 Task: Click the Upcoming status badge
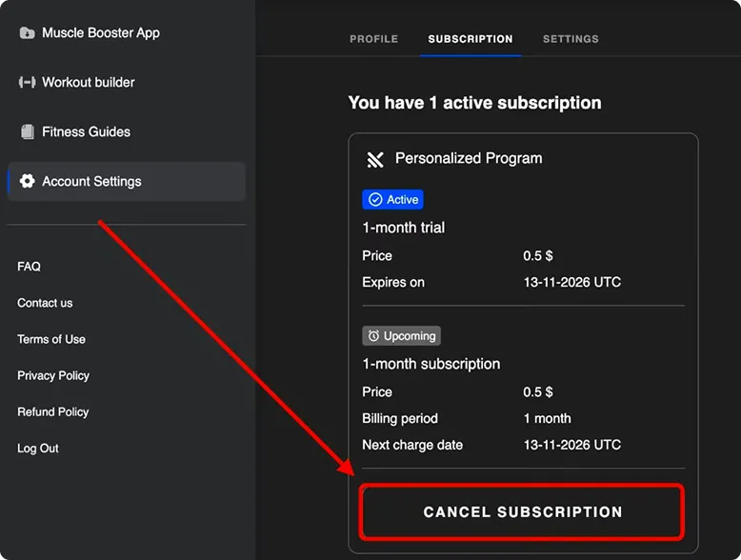(401, 336)
